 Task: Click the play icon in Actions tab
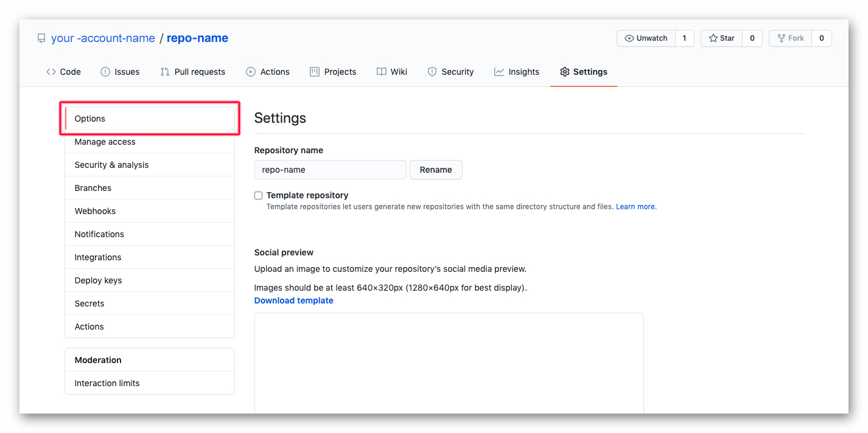click(251, 72)
